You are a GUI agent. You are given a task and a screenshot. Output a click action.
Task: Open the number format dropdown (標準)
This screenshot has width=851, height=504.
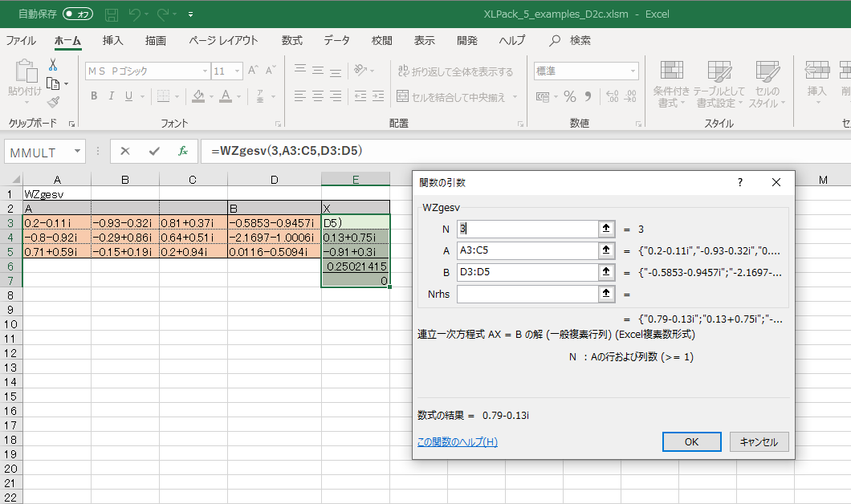pos(633,71)
